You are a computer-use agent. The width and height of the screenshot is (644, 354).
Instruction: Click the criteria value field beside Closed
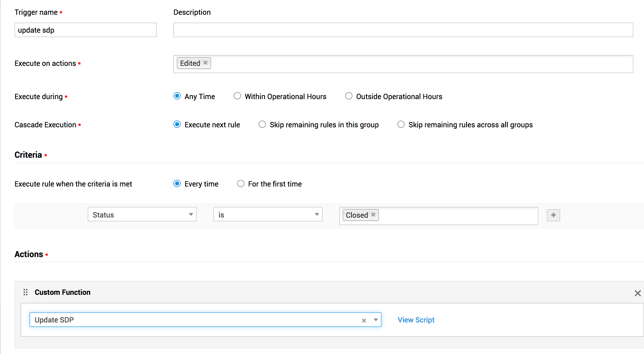458,216
